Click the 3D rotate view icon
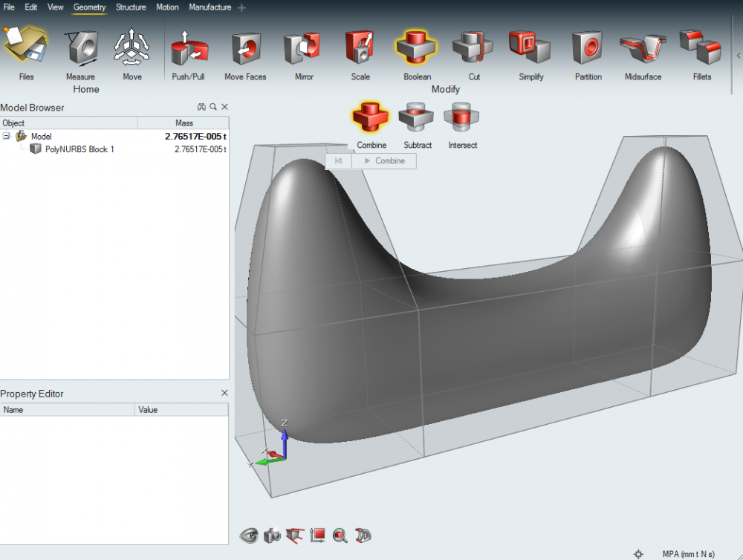This screenshot has height=560, width=743. 363,535
